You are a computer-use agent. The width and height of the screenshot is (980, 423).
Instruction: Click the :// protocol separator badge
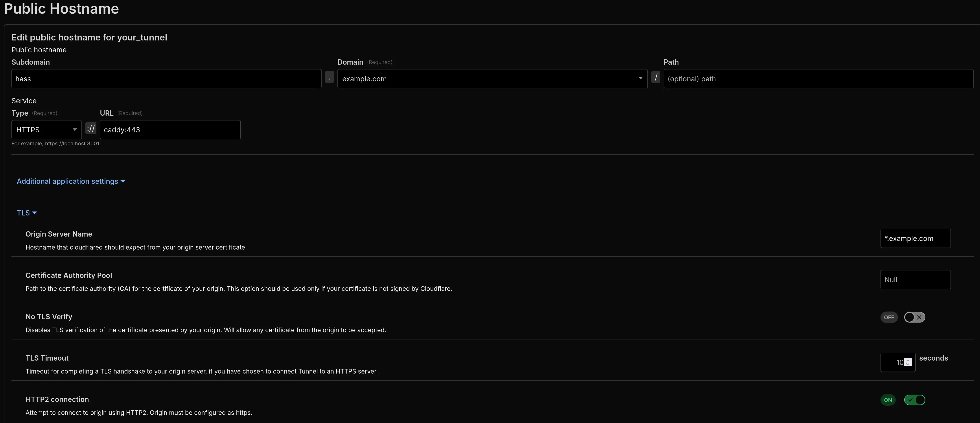pos(91,128)
